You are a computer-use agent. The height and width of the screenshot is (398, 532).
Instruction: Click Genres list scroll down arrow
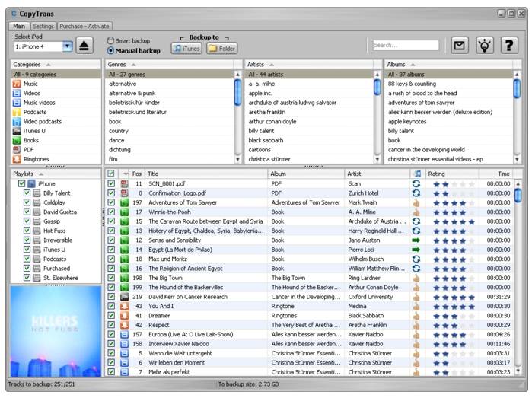click(x=237, y=159)
